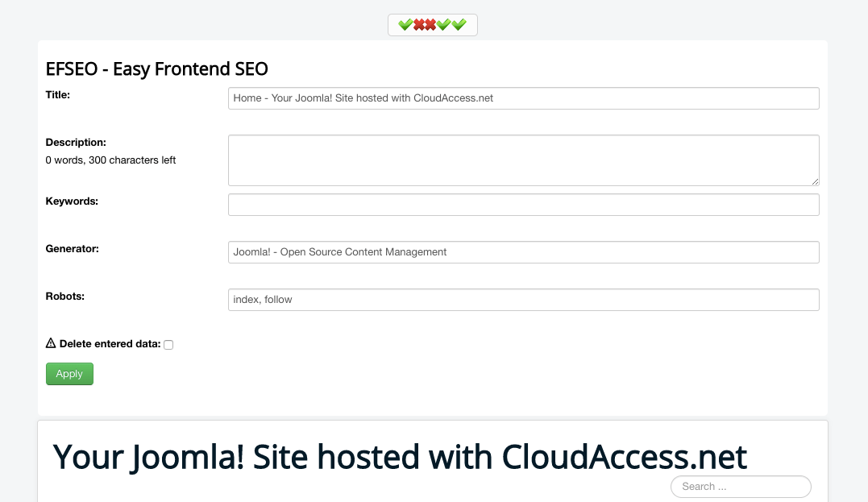The image size is (868, 502).
Task: Click the 'Delete entered data:' label text
Action: tap(110, 344)
